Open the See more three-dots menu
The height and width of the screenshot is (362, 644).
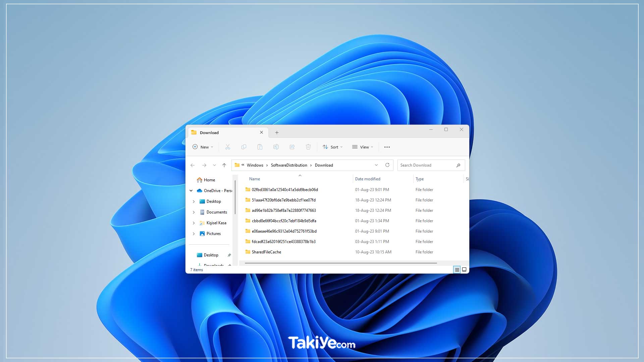387,147
